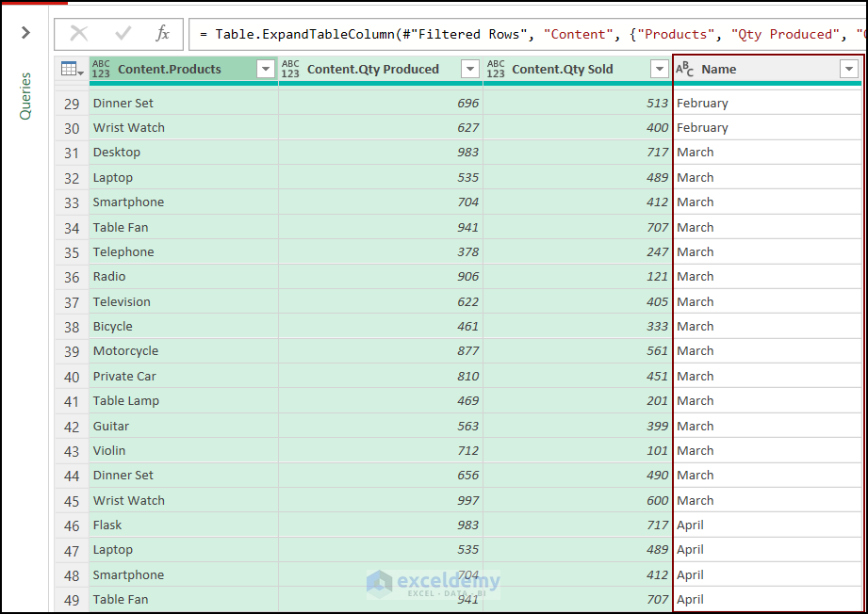The height and width of the screenshot is (614, 868).
Task: Open the Content.Products filter dropdown
Action: [266, 70]
